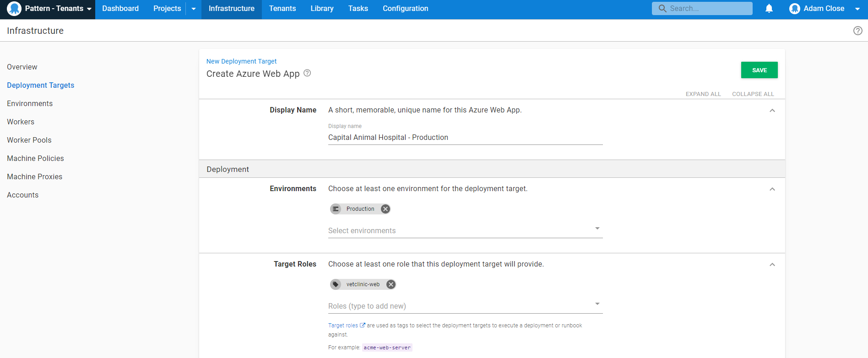Collapse the Display Name section
Screen dimensions: 868x358
(772, 111)
